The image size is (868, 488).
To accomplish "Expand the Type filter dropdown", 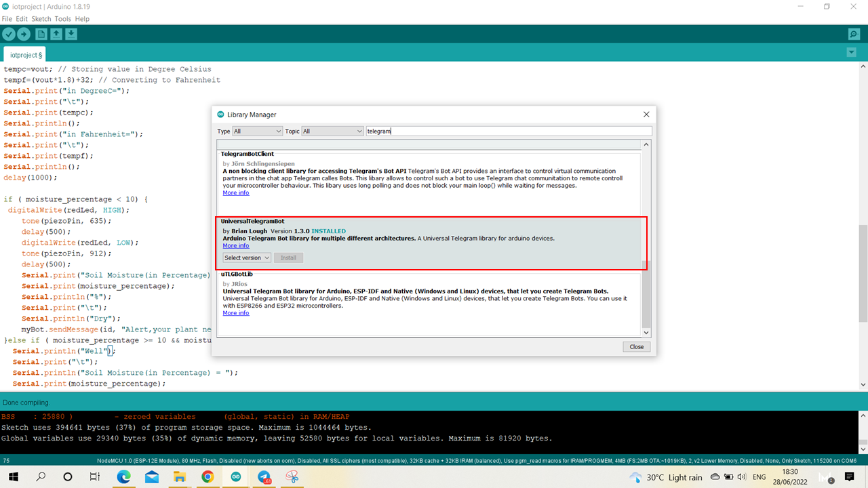I will [257, 131].
